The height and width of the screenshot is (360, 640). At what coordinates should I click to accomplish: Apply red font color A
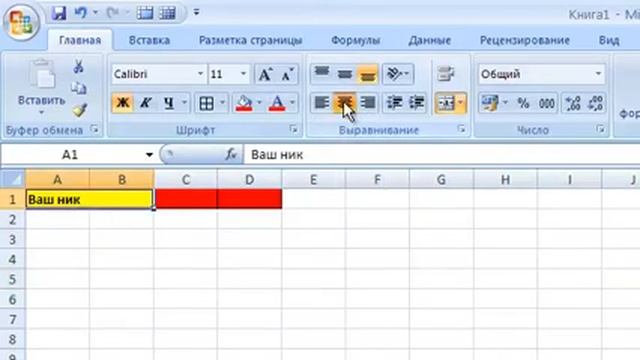coord(277,103)
